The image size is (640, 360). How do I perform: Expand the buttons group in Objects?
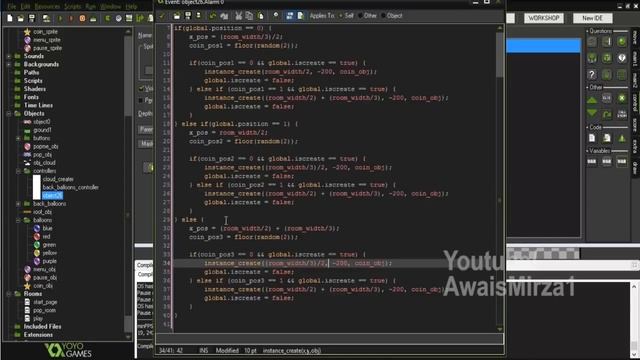(x=18, y=138)
